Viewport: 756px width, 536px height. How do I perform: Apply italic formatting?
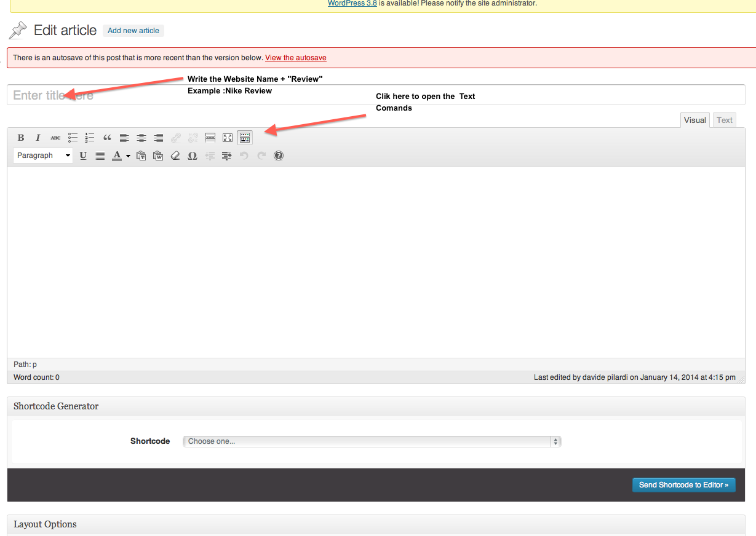click(38, 138)
